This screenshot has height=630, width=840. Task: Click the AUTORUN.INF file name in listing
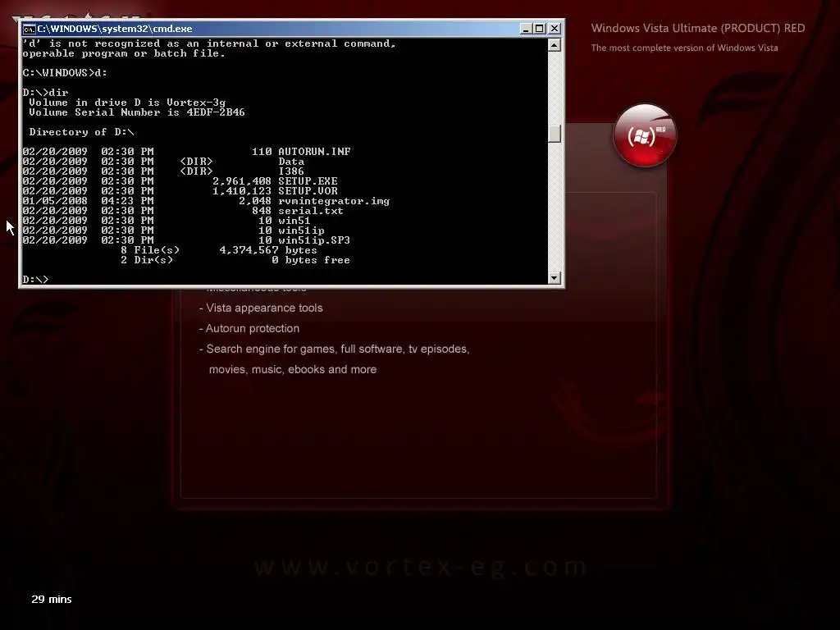pos(314,152)
